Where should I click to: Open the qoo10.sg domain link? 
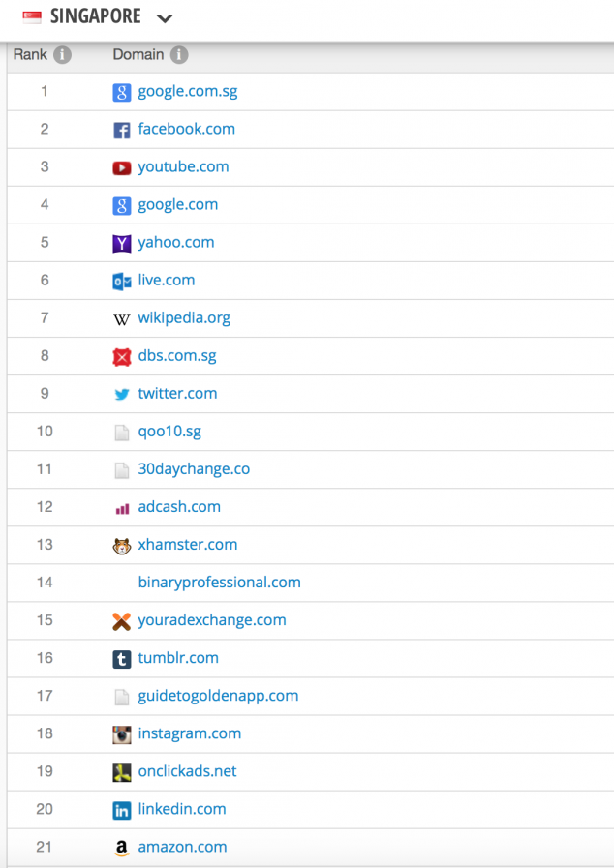tap(169, 432)
